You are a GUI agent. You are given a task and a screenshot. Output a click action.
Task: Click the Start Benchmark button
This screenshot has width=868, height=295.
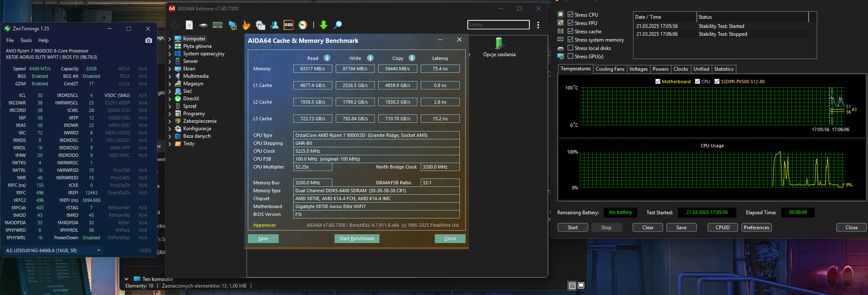(x=357, y=238)
